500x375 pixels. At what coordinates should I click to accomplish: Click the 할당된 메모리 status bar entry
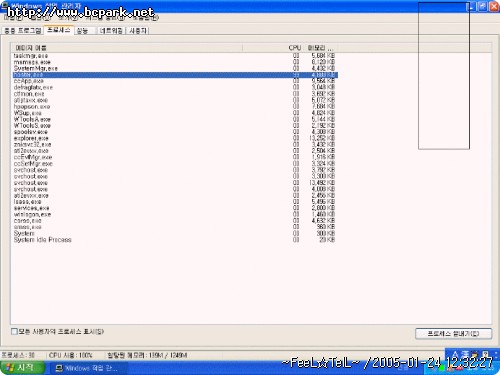pyautogui.click(x=147, y=355)
